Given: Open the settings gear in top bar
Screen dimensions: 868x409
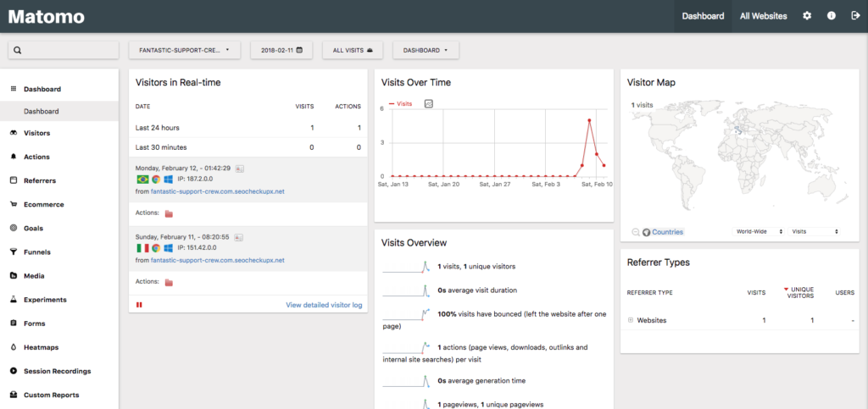Looking at the screenshot, I should (x=807, y=16).
